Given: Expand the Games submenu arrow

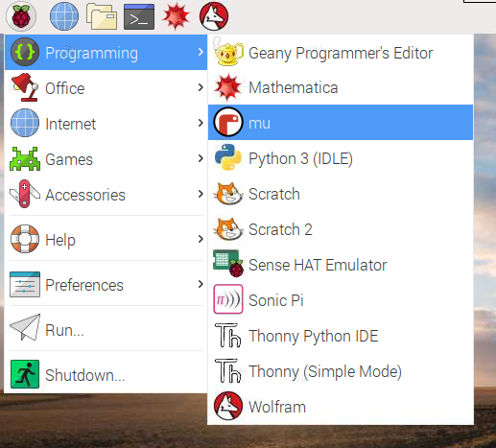Looking at the screenshot, I should click(201, 158).
